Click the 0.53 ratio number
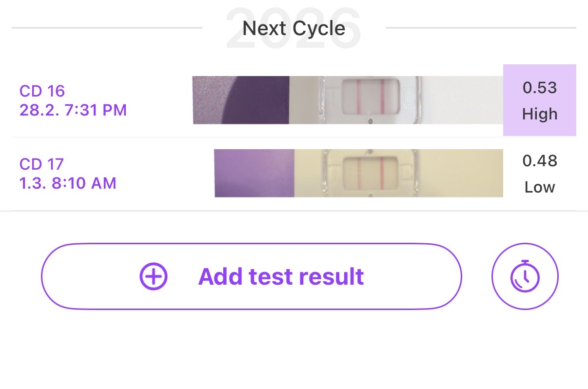Screen dimensions: 588x389 539,88
